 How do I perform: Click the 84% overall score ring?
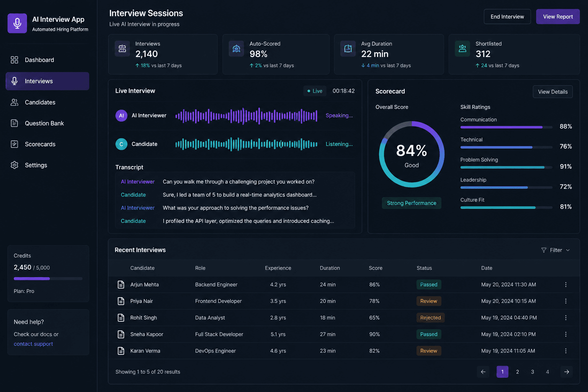coord(412,154)
